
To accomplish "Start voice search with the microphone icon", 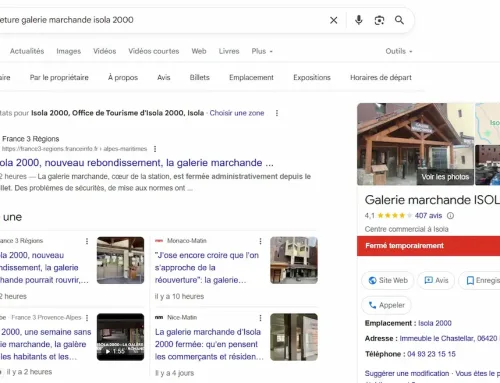I will click(359, 20).
